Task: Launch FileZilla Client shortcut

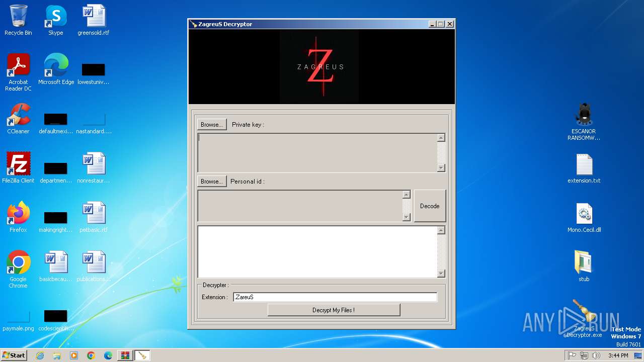Action: coord(18,168)
